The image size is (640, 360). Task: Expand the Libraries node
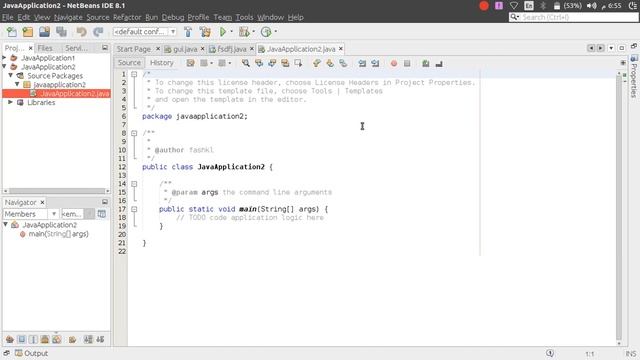coord(11,102)
